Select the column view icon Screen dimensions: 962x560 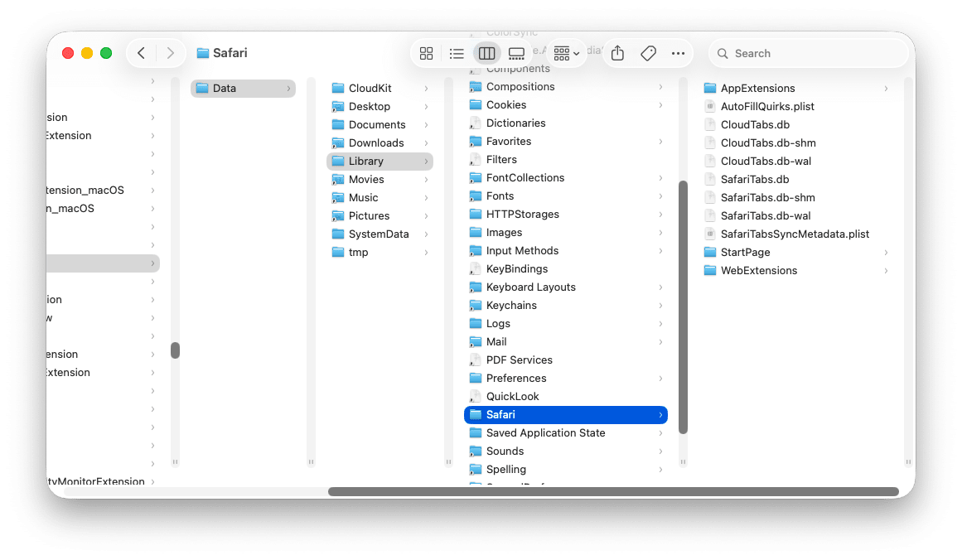coord(486,52)
